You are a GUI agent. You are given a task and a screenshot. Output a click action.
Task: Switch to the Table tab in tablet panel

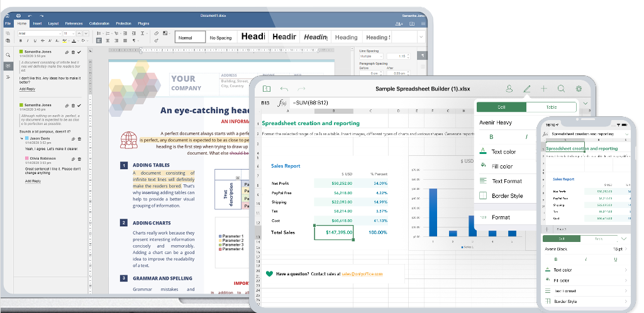click(551, 107)
